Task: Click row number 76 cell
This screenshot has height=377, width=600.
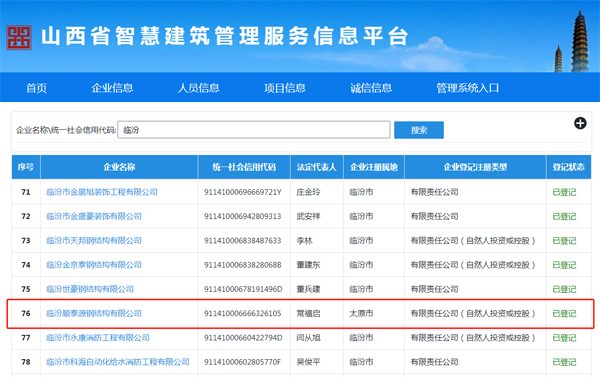Action: click(x=26, y=313)
